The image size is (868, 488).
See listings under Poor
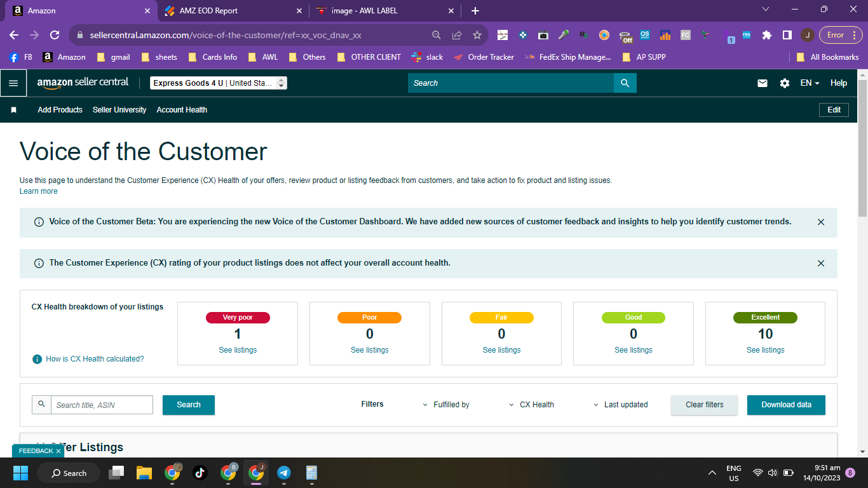tap(370, 350)
